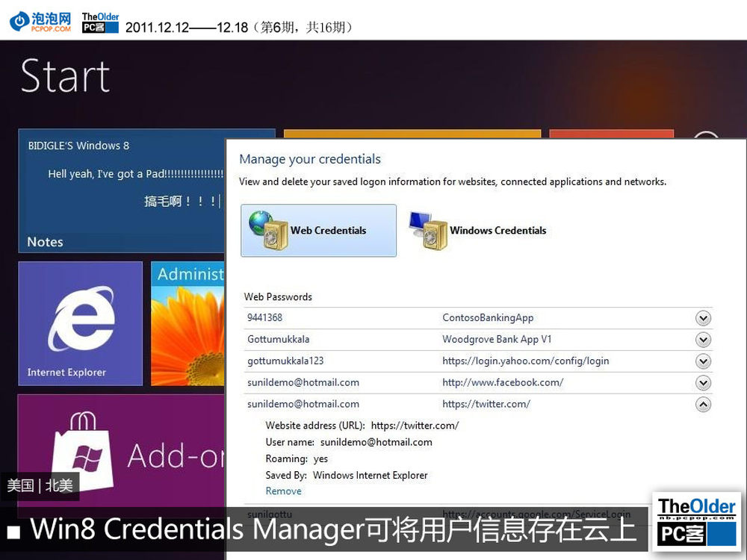This screenshot has height=560, width=747.
Task: Click the Start screen title
Action: (65, 75)
